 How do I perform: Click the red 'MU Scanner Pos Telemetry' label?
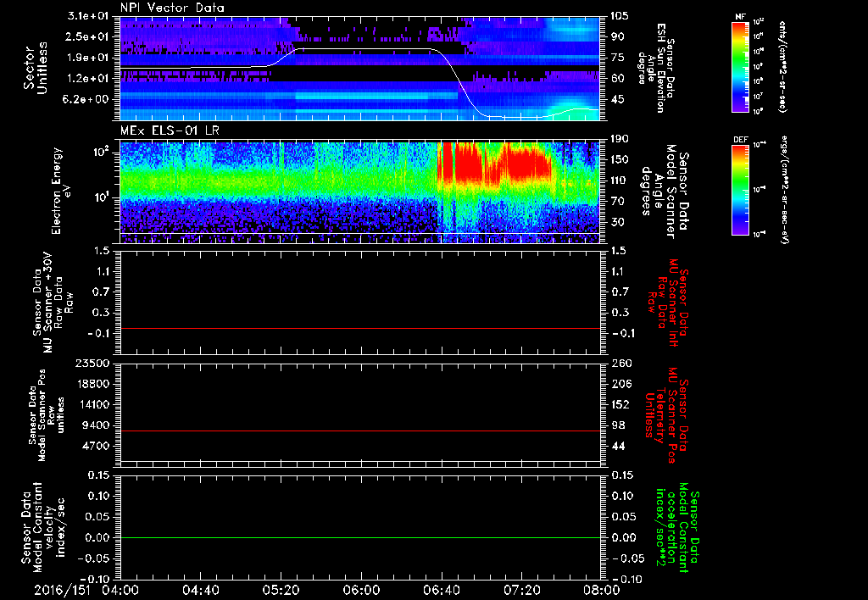[x=666, y=414]
